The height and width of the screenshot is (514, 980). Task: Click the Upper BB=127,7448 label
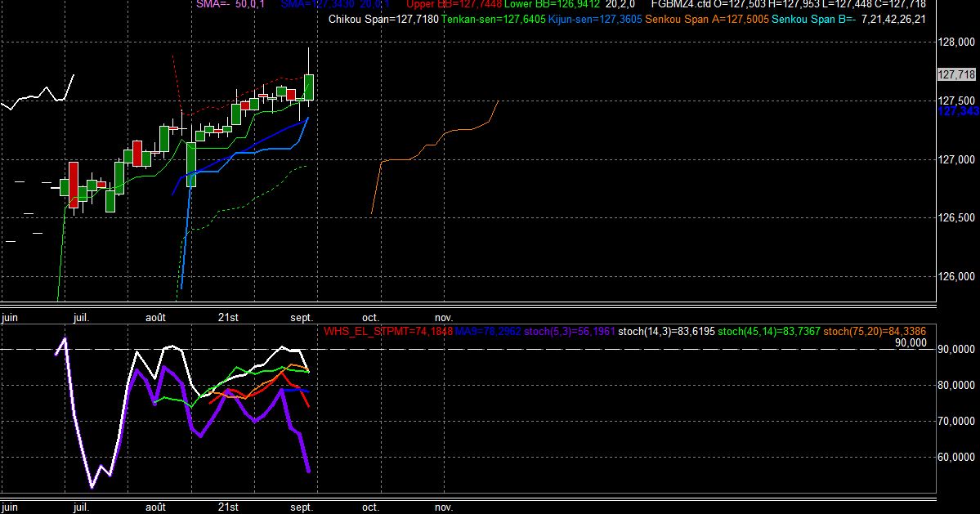(x=454, y=4)
